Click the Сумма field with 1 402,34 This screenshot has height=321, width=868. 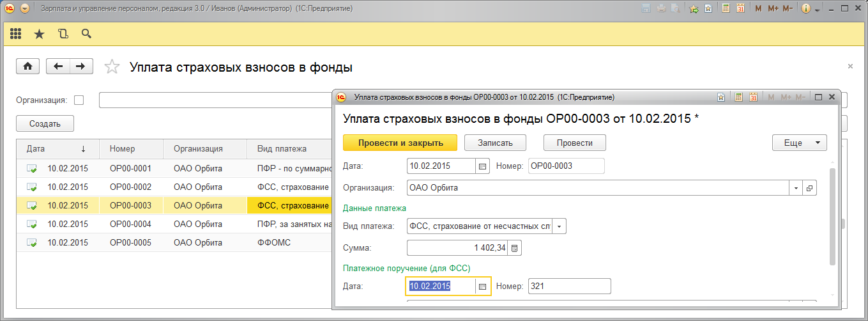pos(458,247)
